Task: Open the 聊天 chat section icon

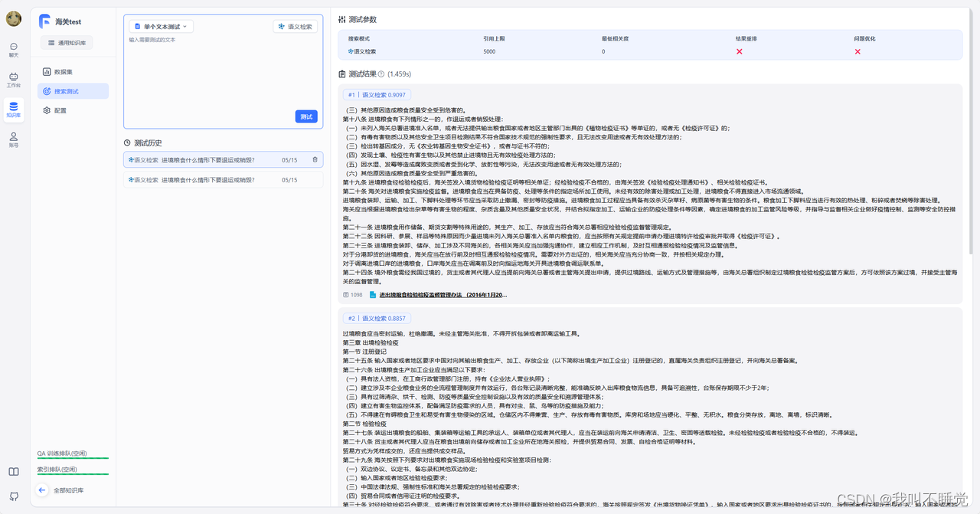Action: pyautogui.click(x=14, y=49)
